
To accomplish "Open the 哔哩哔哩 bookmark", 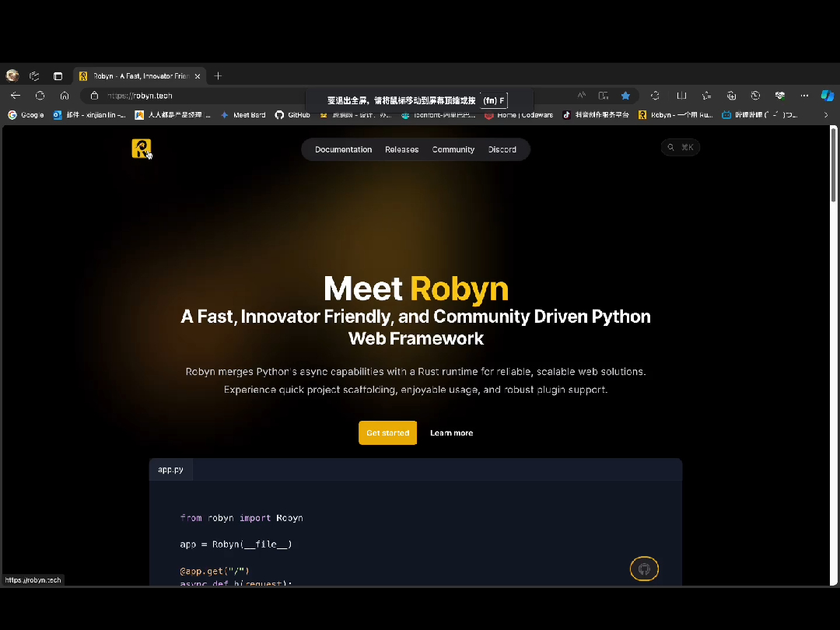I will coord(749,114).
